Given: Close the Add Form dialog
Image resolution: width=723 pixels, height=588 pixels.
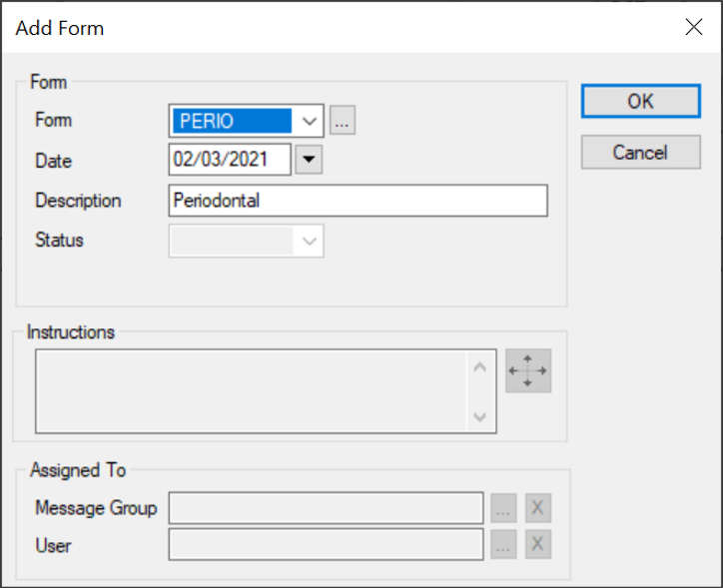Looking at the screenshot, I should coord(694,27).
